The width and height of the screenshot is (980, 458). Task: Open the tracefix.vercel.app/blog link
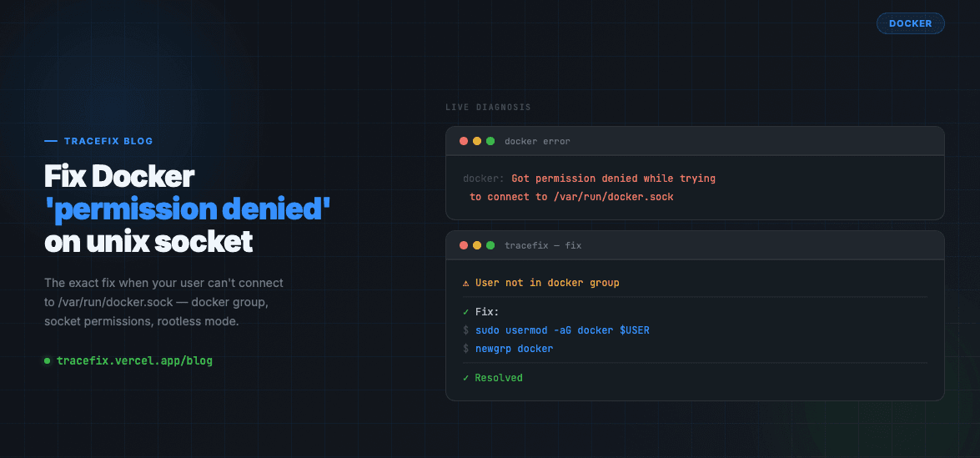coord(134,360)
